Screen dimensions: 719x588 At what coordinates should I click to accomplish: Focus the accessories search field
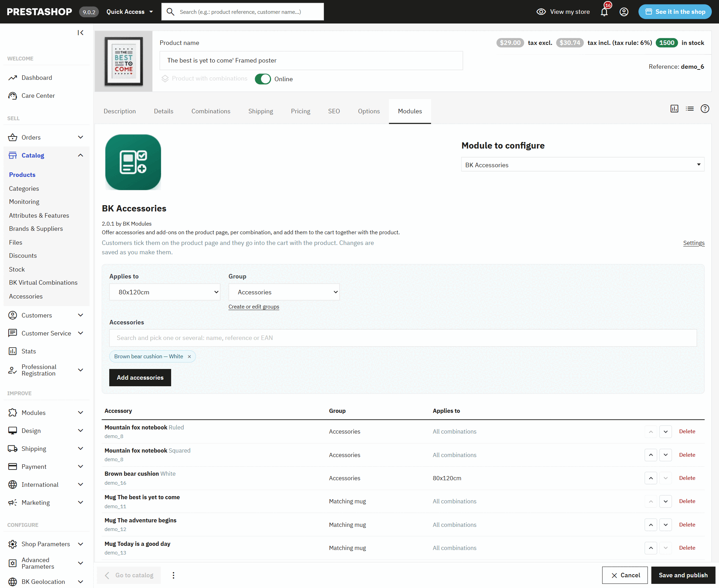[x=403, y=338]
